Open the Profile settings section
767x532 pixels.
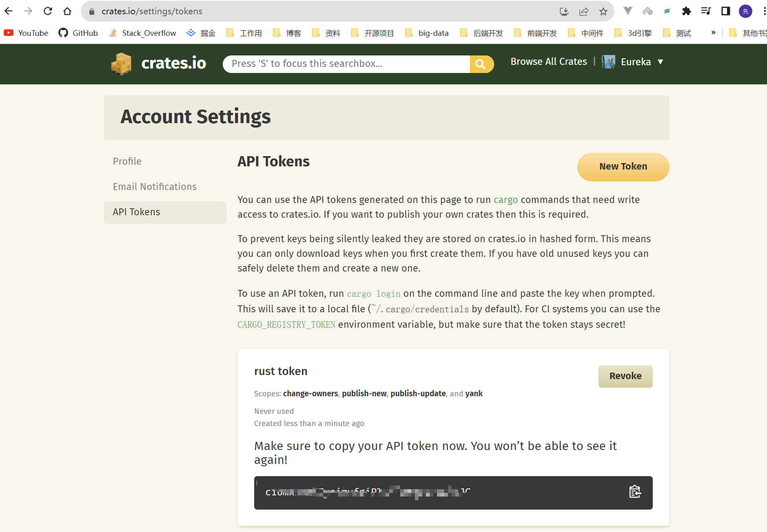pyautogui.click(x=127, y=161)
